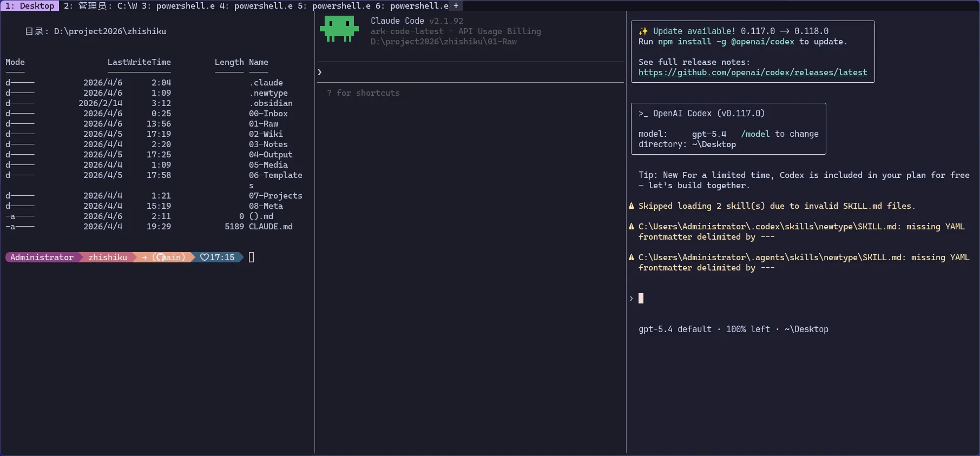The image size is (980, 456).
Task: Click the warning icon next to Skipped loading
Action: 632,206
